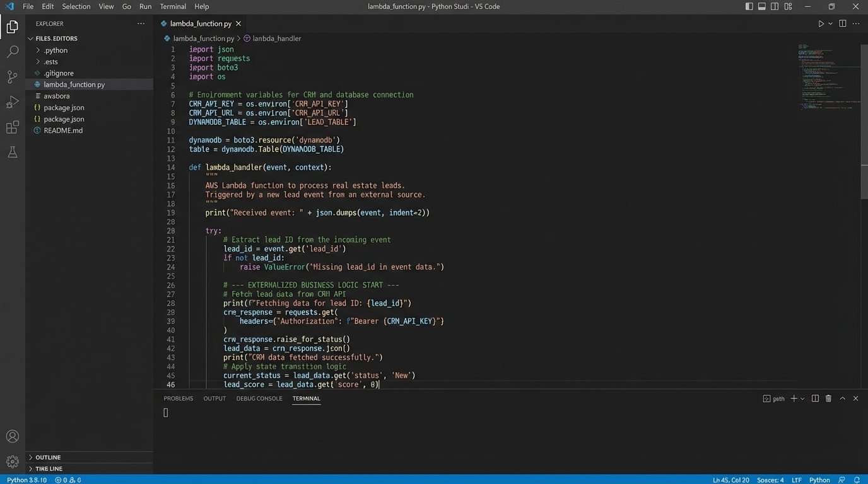Split the editor to the right

843,23
